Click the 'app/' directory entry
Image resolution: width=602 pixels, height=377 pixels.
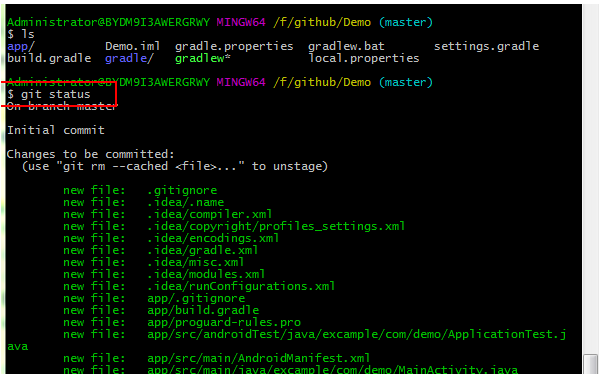click(x=21, y=47)
